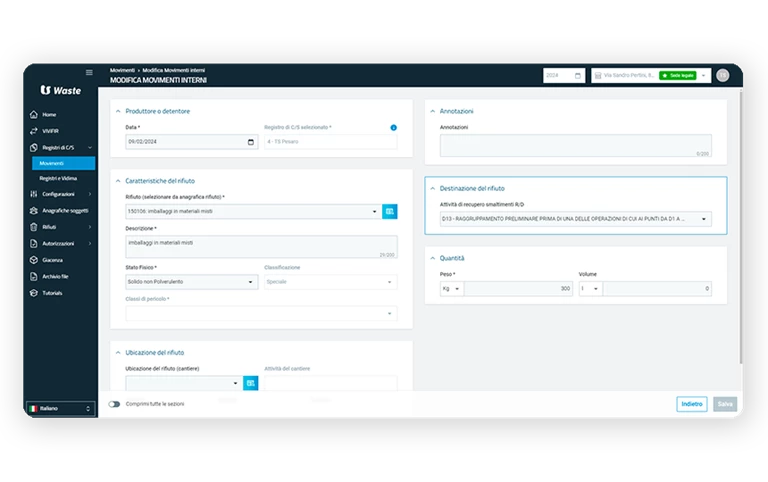The width and height of the screenshot is (768, 482).
Task: Click the Descrizione text area
Action: [261, 247]
